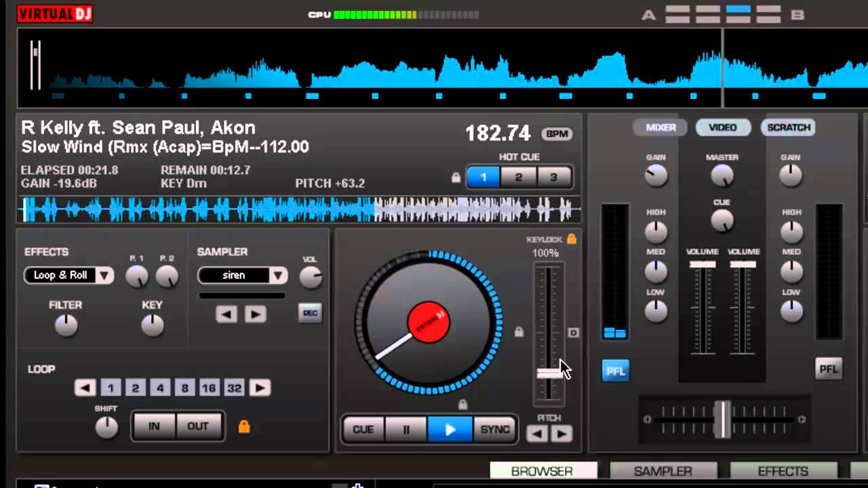Click the Filter knob

(66, 326)
